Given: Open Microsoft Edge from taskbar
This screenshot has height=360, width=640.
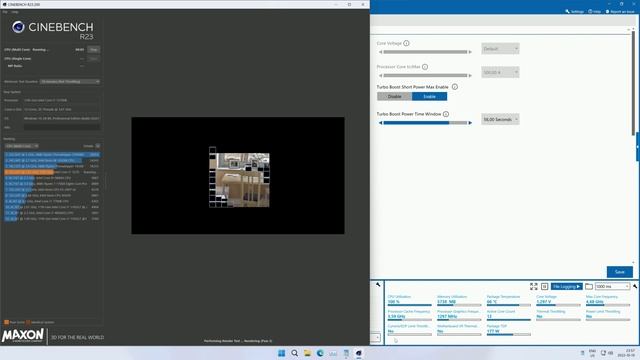Looking at the screenshot, I should pyautogui.click(x=320, y=353).
